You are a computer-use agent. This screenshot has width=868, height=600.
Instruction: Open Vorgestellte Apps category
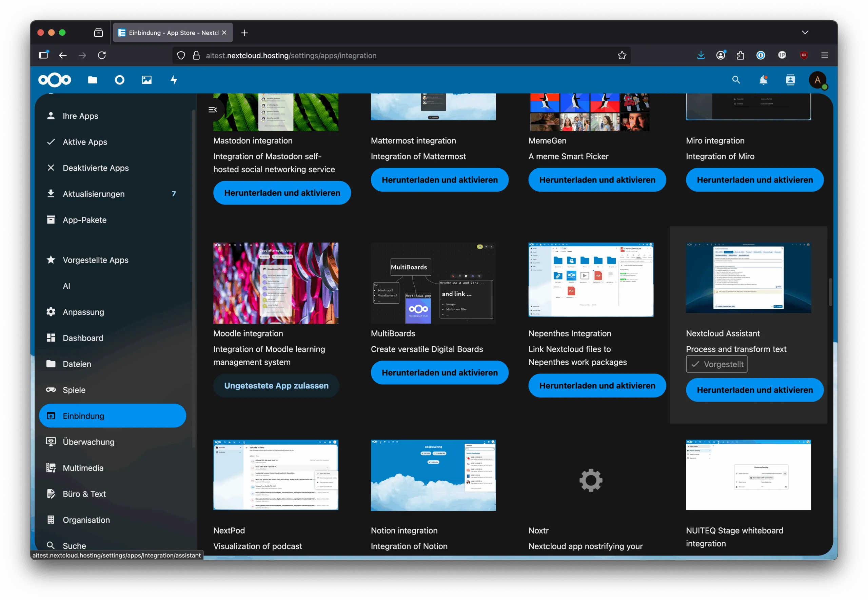(x=112, y=260)
